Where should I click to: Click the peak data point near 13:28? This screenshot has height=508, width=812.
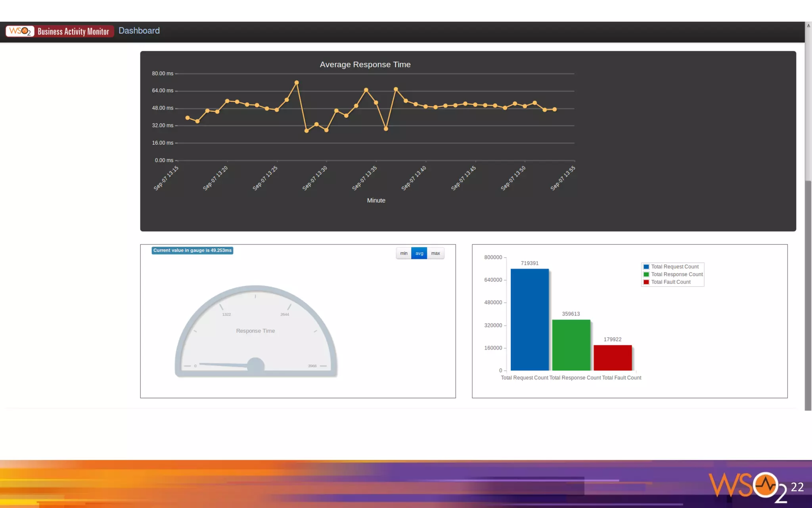click(x=297, y=83)
